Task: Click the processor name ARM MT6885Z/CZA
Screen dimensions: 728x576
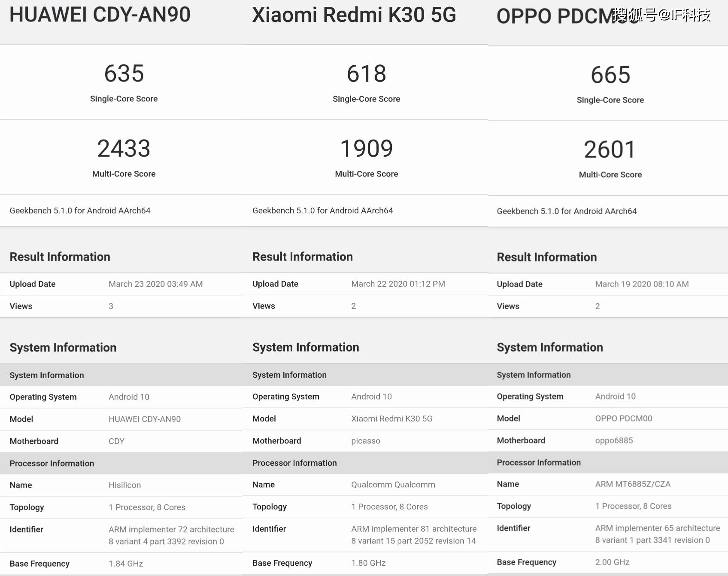Action: point(632,484)
